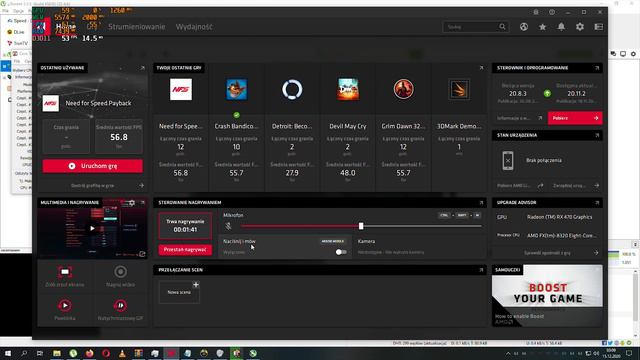Open taskbar search icon
The width and height of the screenshot is (640, 360).
[x=24, y=353]
